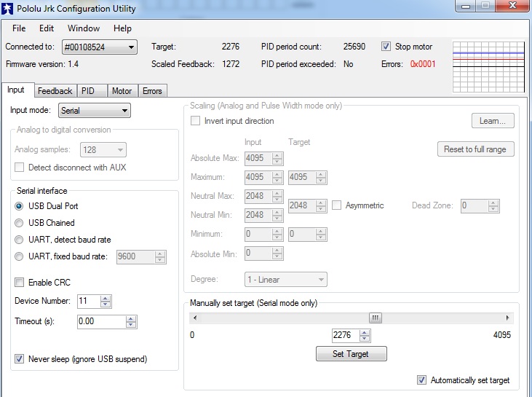Open the Analog samples dropdown
This screenshot has width=532, height=397.
click(x=103, y=150)
